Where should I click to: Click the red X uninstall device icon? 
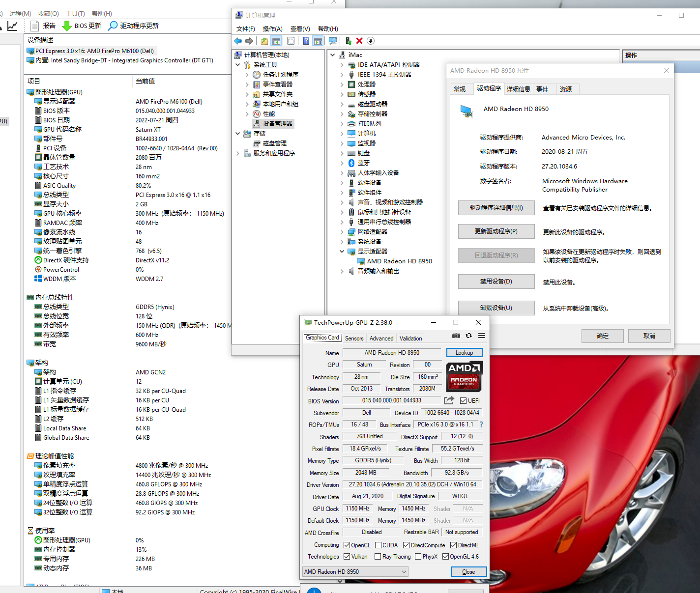click(x=359, y=41)
